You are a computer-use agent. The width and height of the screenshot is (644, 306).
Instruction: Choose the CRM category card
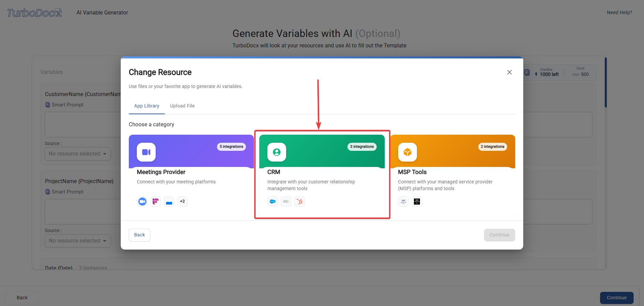pyautogui.click(x=322, y=175)
